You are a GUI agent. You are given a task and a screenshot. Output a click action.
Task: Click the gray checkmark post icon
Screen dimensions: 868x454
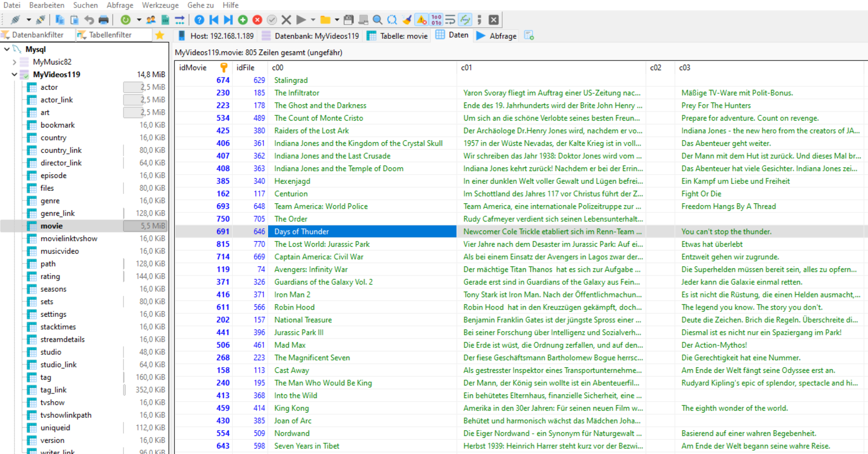coord(272,20)
